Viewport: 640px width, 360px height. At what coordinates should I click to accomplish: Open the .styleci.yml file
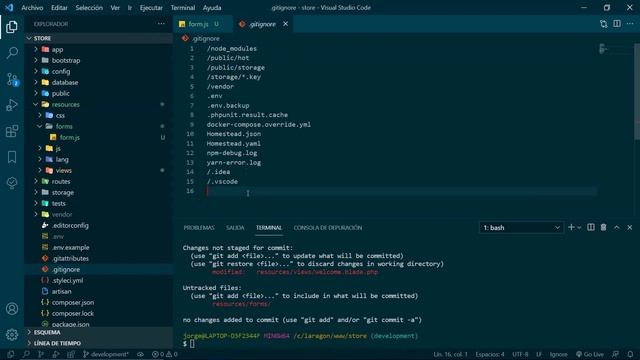click(67, 280)
